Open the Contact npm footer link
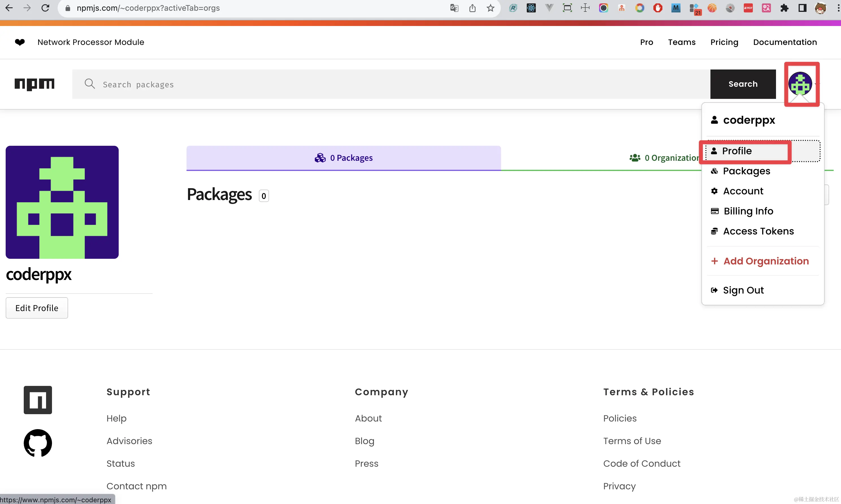841x504 pixels. click(136, 486)
